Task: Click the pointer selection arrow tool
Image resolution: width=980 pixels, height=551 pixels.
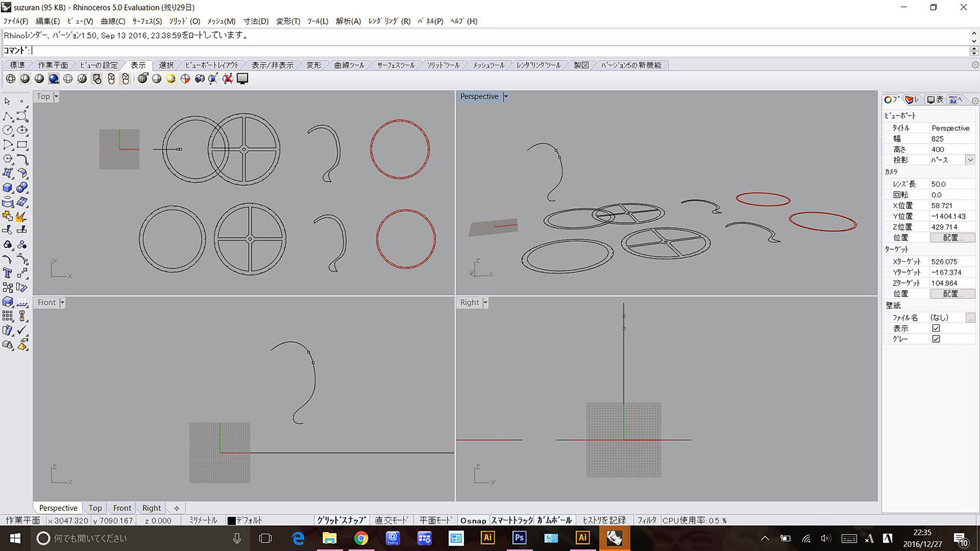Action: [x=8, y=101]
